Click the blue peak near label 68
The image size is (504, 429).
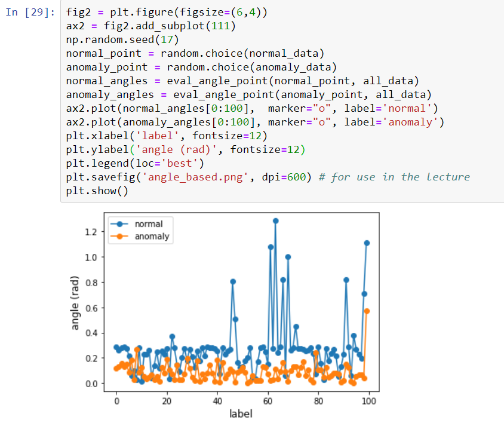coord(288,258)
